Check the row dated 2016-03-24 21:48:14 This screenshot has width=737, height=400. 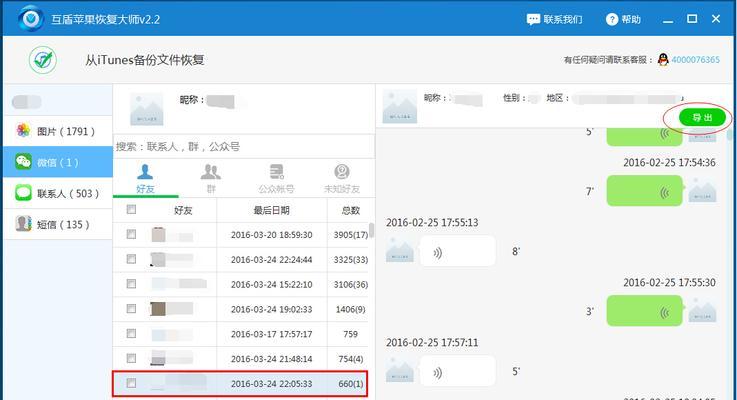(131, 359)
